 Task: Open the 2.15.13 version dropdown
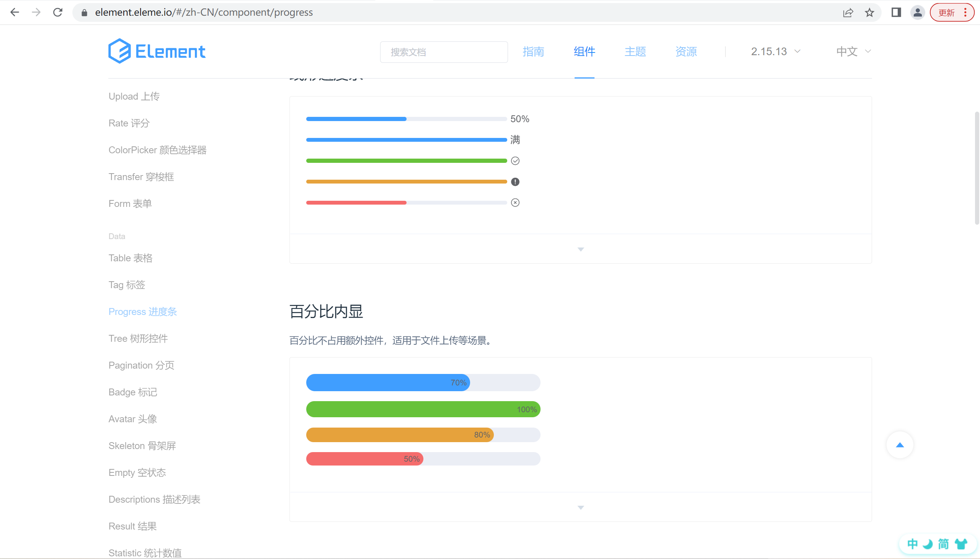coord(776,51)
